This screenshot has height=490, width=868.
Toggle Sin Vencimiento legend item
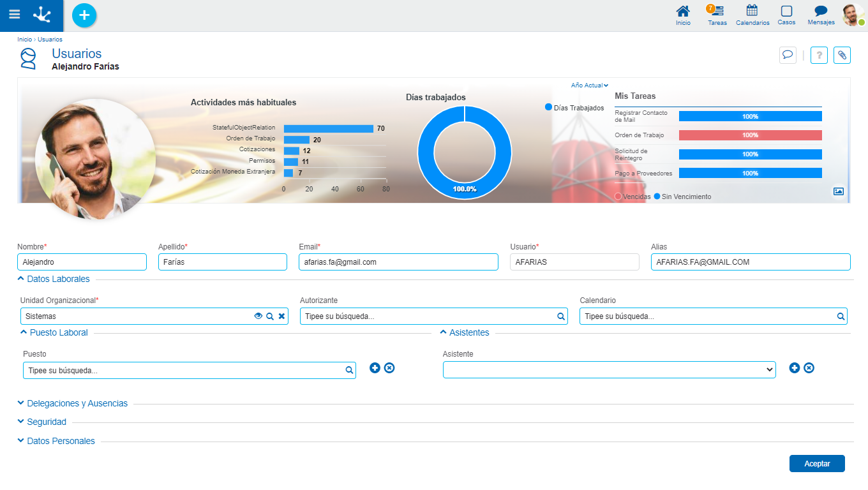tap(682, 197)
